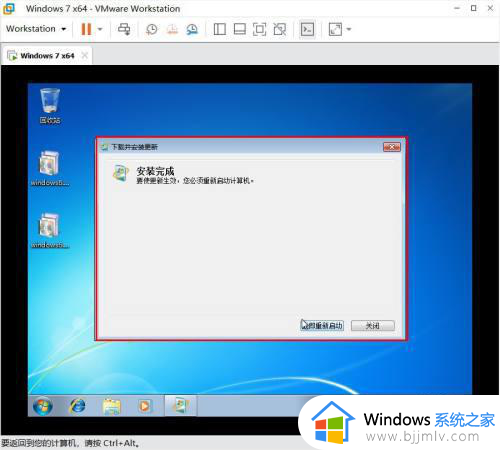Click the Close button in update dialog
Viewport: 500px width, 450px height.
(x=373, y=326)
